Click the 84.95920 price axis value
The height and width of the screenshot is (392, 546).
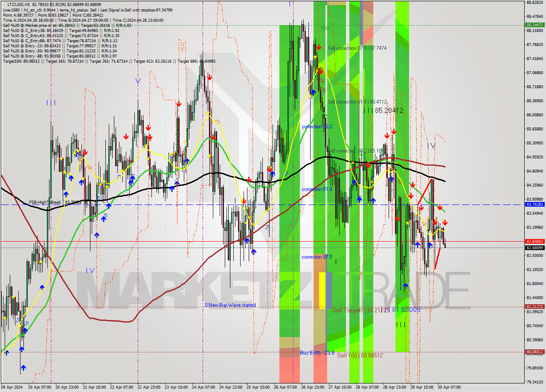(535, 157)
